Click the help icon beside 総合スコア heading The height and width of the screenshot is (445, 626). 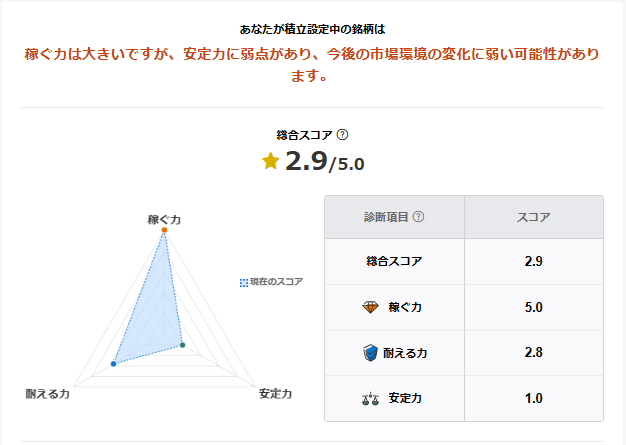click(x=342, y=135)
